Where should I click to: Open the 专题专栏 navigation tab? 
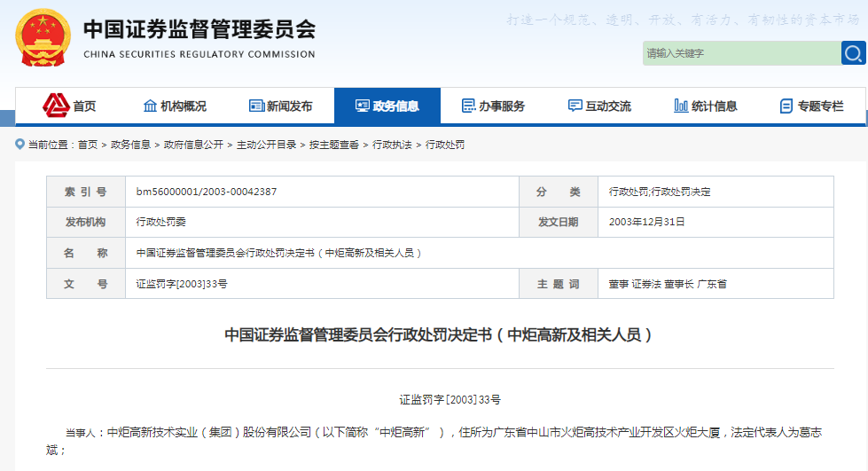tap(813, 106)
